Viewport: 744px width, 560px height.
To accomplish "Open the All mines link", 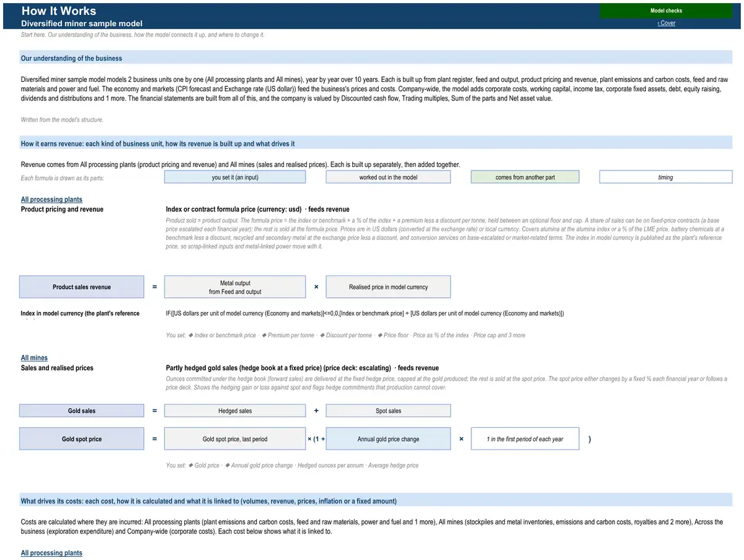I will (34, 358).
